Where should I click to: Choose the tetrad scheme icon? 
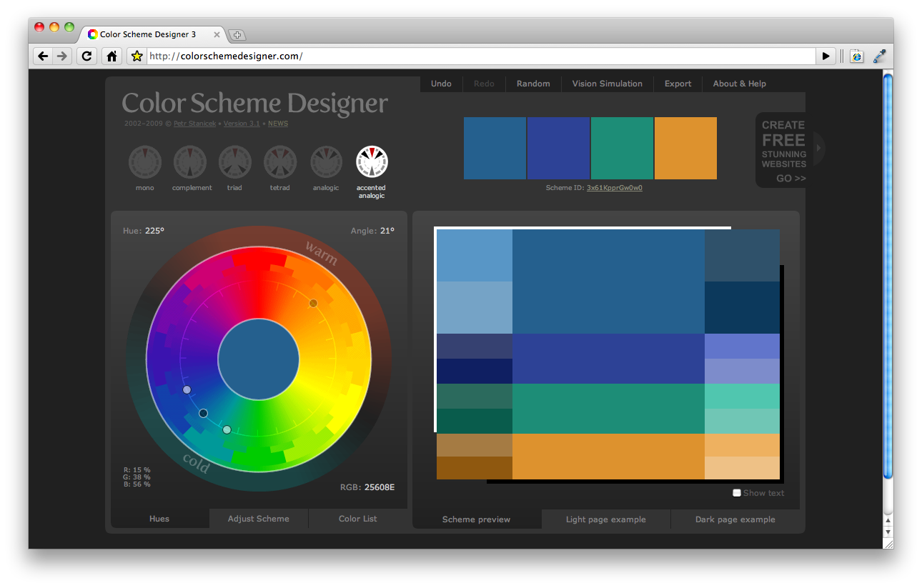tap(280, 162)
